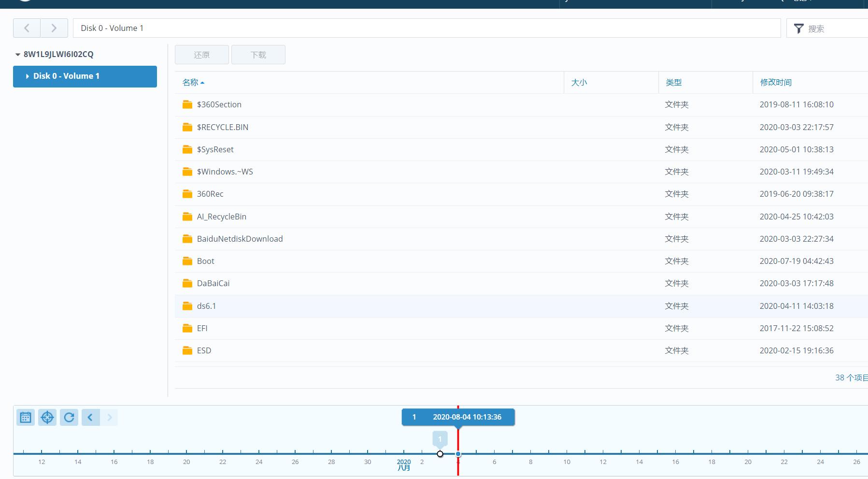Click the 下载 (Download) button
This screenshot has height=479, width=868.
tap(258, 55)
